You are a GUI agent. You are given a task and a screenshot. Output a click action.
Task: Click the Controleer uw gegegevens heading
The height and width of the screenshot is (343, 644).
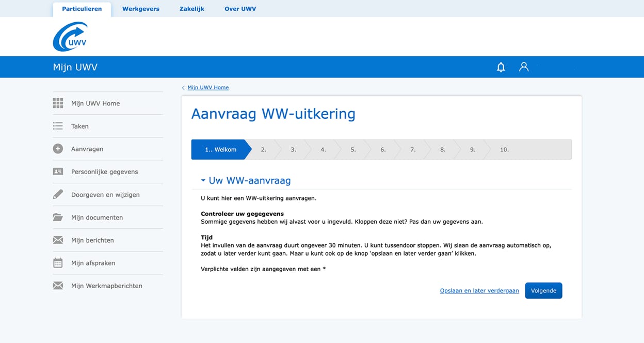coord(242,213)
